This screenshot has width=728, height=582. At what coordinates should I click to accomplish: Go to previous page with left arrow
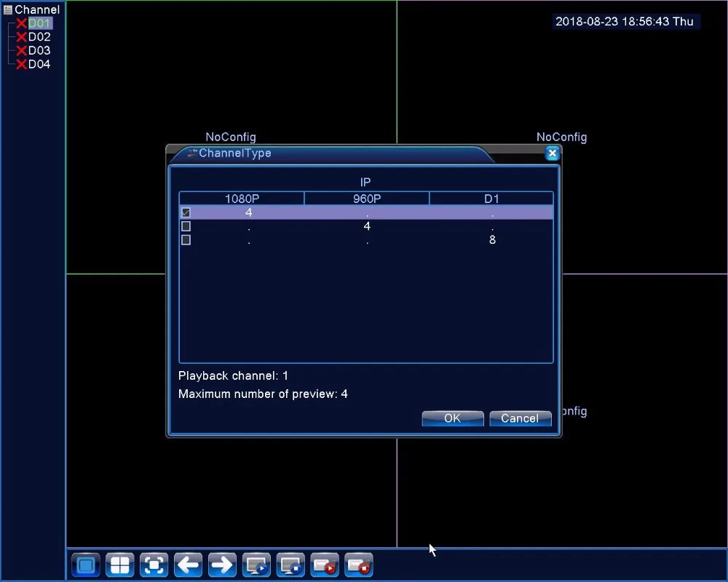point(188,565)
